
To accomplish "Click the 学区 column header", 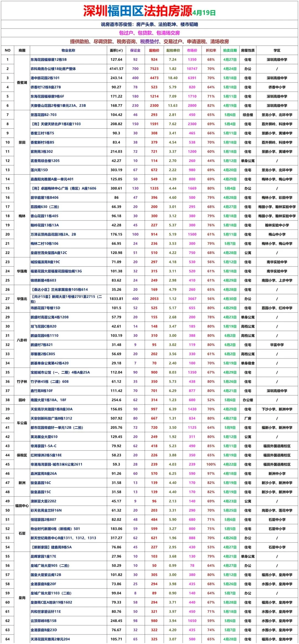I will [x=277, y=50].
